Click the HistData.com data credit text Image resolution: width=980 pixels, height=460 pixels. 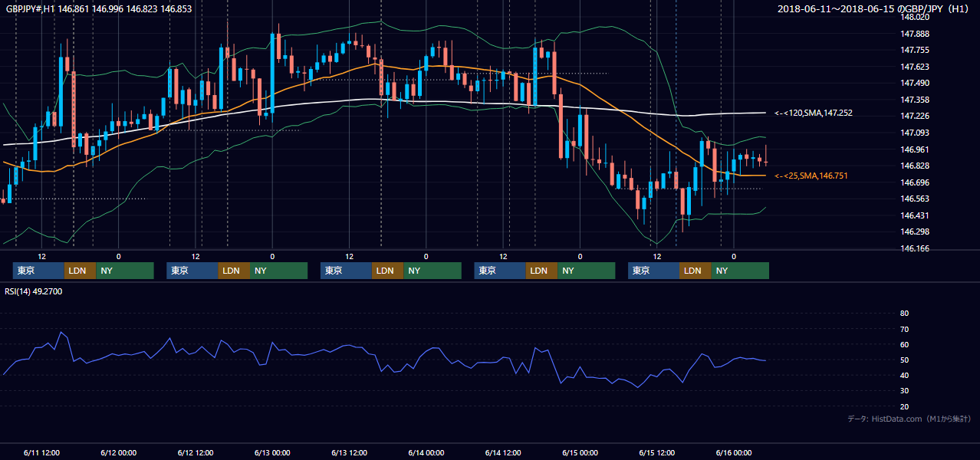tap(909, 419)
